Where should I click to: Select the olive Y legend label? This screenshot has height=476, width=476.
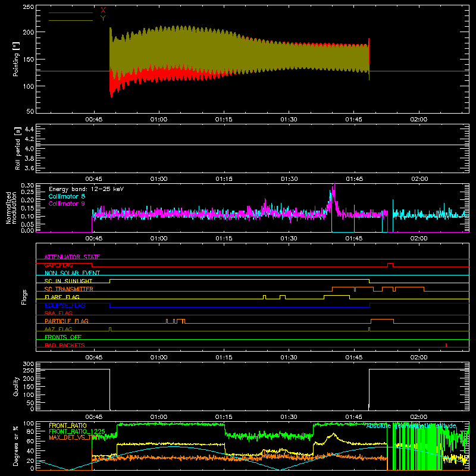click(103, 18)
